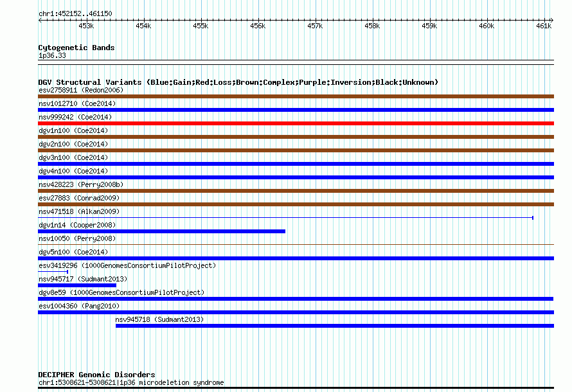The height and width of the screenshot is (392, 572).
Task: Open dgv2n100 (Coe2014) variant label
Action: coord(73,144)
